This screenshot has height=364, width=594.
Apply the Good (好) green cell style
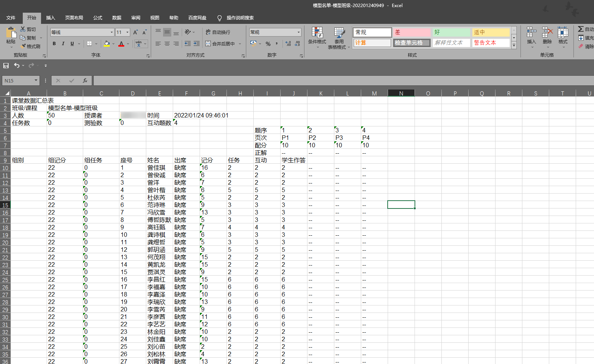pos(451,32)
